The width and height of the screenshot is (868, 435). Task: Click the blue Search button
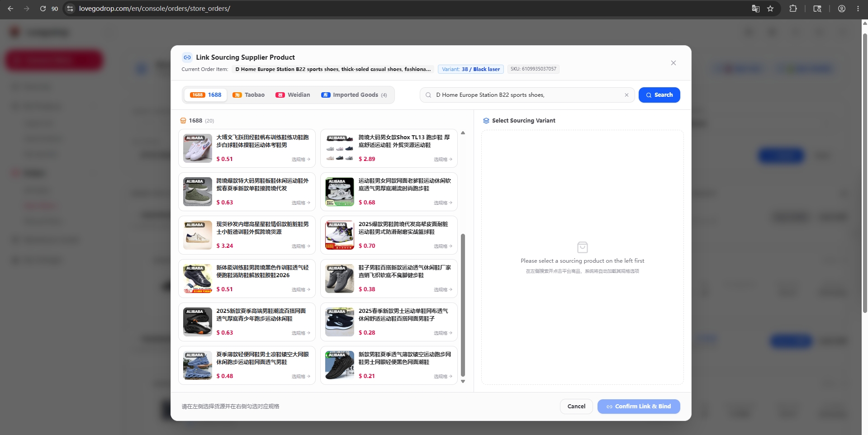coord(659,95)
